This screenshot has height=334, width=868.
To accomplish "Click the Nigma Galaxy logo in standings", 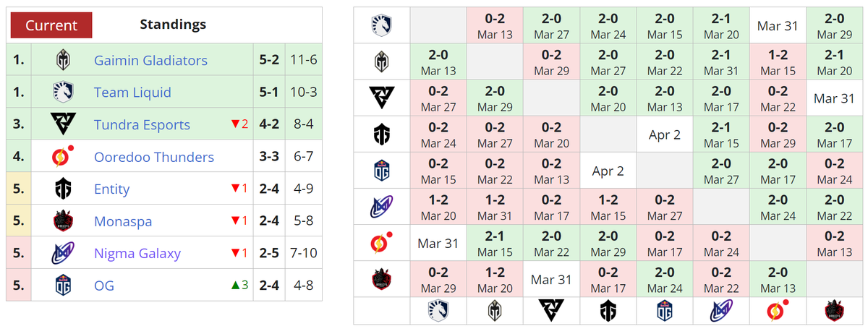I will coord(62,253).
